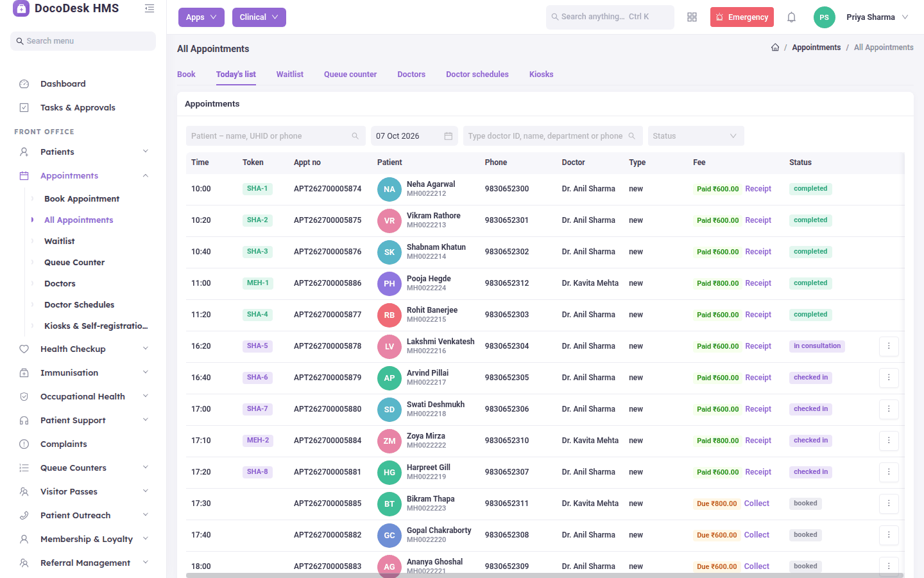
Task: Open Book Appointment in the sidebar
Action: point(82,199)
